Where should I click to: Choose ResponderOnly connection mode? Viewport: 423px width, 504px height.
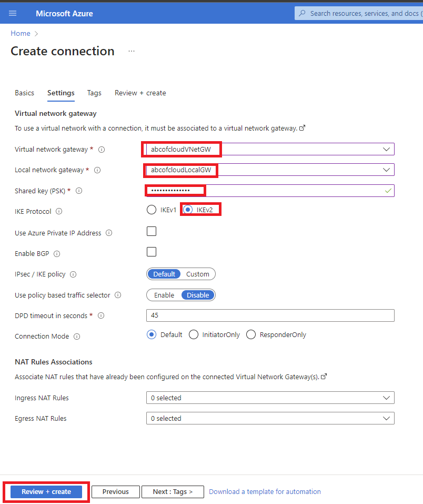pyautogui.click(x=251, y=335)
